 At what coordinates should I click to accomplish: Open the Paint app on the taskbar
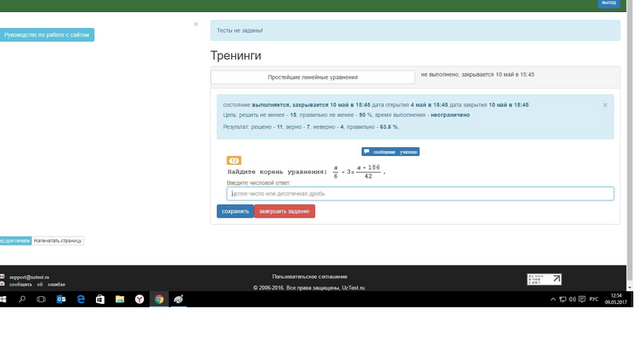tap(178, 300)
